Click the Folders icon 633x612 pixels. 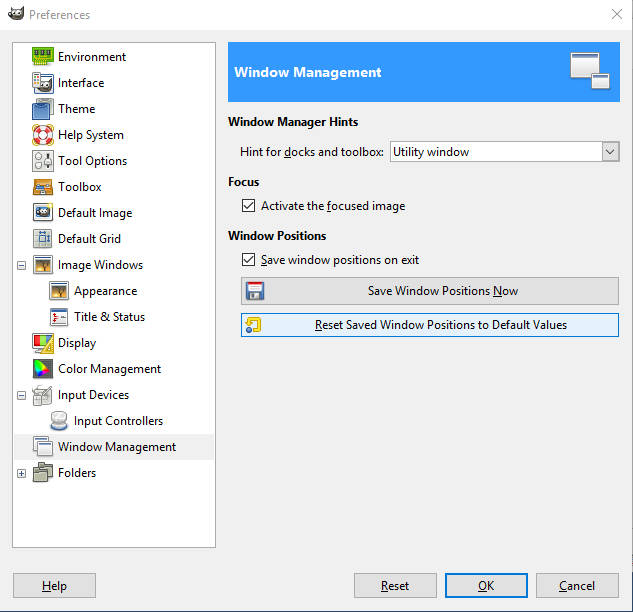[42, 473]
